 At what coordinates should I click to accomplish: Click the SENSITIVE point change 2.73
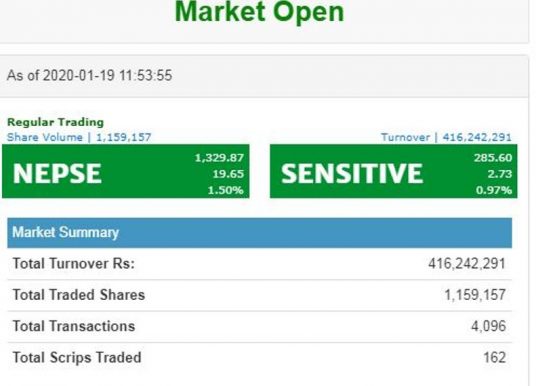(x=500, y=174)
